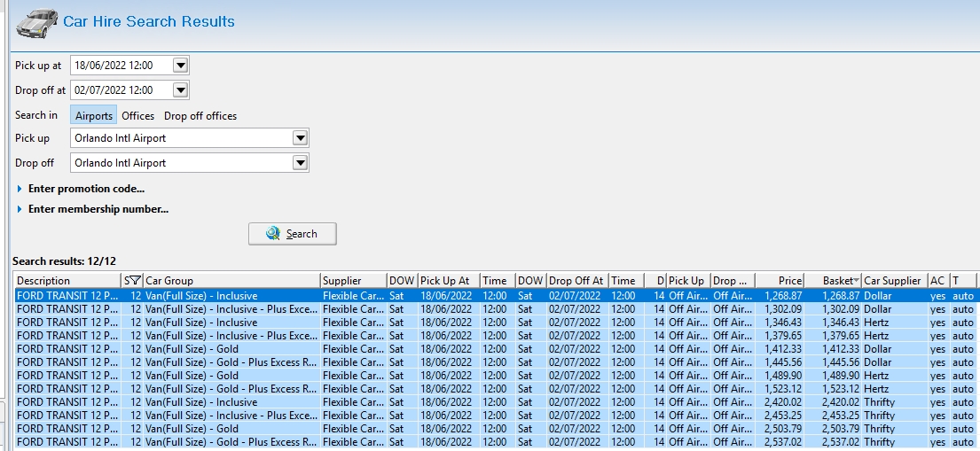Select the row priced 1,445.56
Screen dimensions: 980x451
[494, 362]
